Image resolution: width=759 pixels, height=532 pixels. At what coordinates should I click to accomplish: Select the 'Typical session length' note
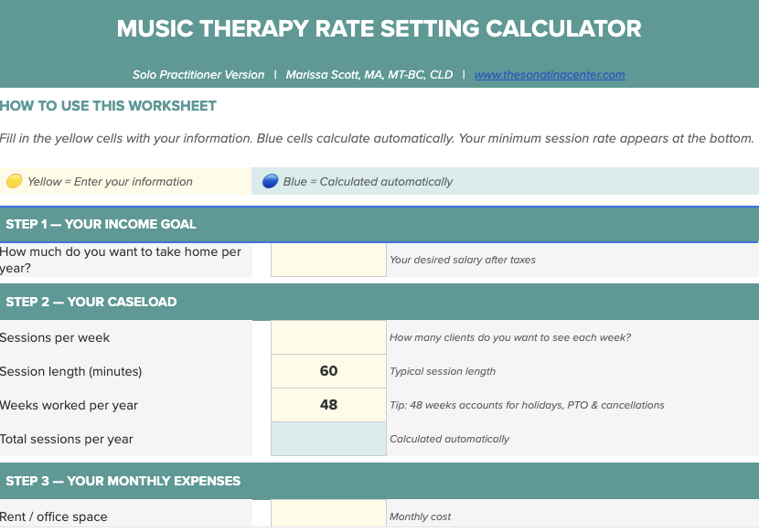pos(443,371)
